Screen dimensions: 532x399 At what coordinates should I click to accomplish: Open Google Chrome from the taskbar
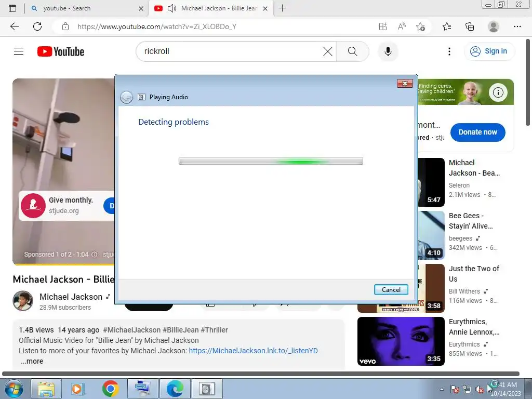[x=110, y=389]
